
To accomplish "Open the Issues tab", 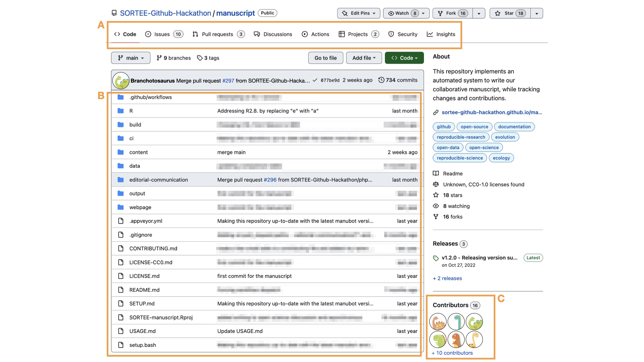I will (164, 34).
